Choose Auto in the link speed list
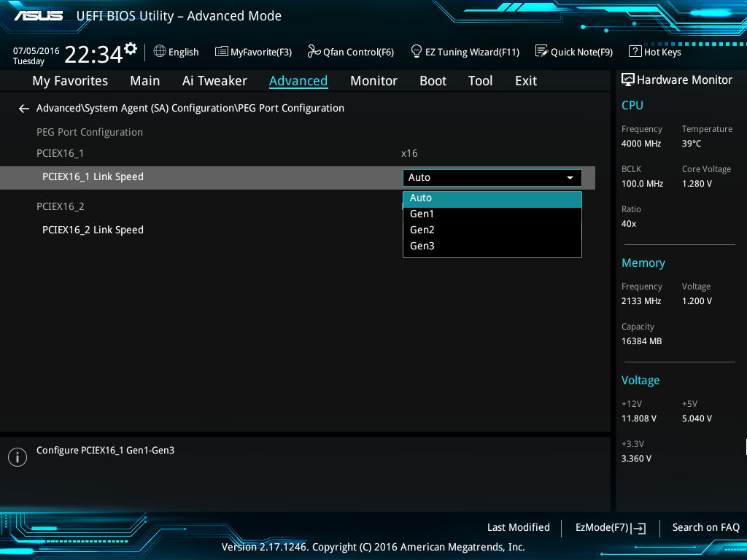Image resolution: width=747 pixels, height=560 pixels. (492, 198)
